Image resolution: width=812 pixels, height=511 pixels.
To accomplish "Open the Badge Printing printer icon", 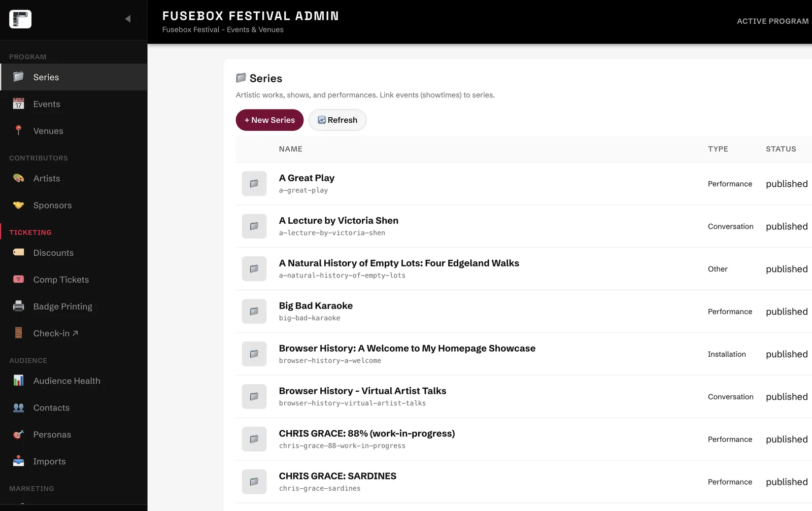I will [x=18, y=306].
